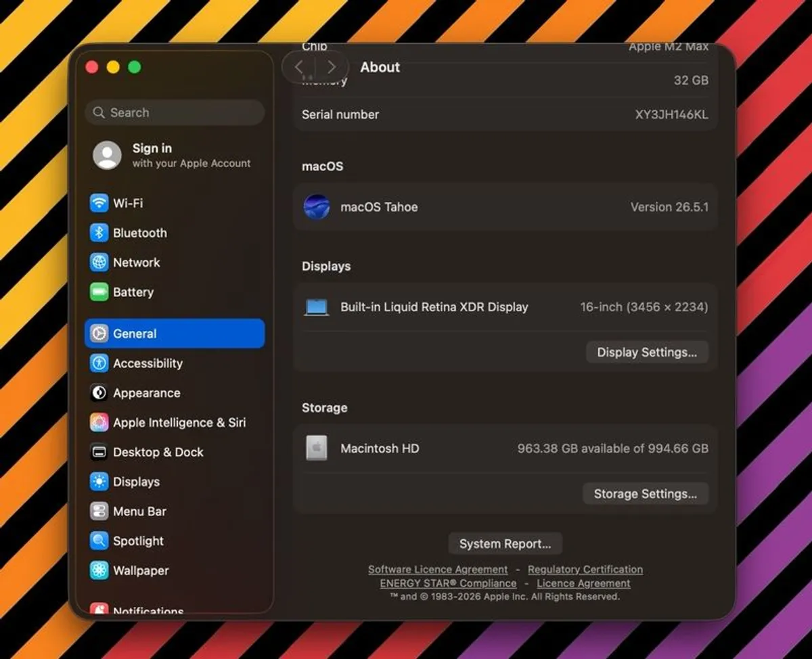Click the Accessibility icon in sidebar
The height and width of the screenshot is (659, 812).
click(x=99, y=363)
